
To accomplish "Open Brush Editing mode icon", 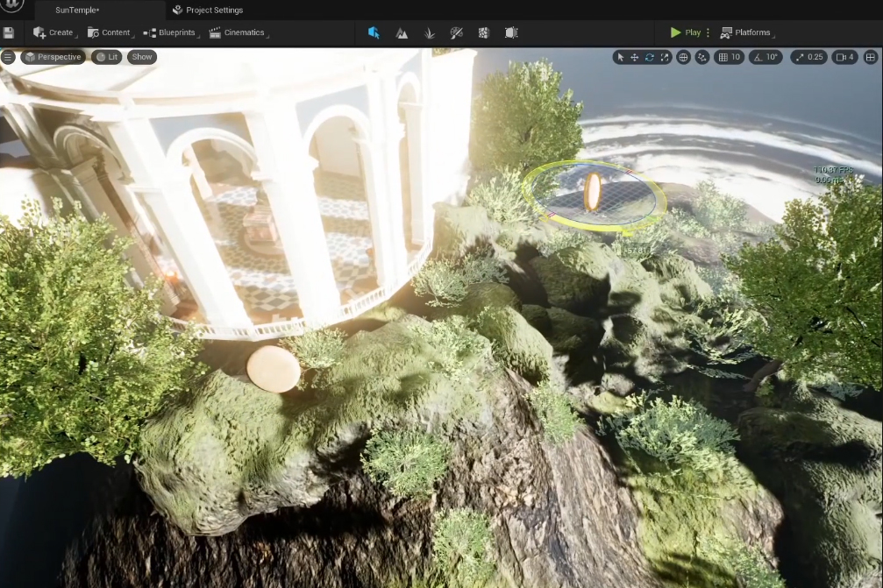I will pyautogui.click(x=511, y=32).
